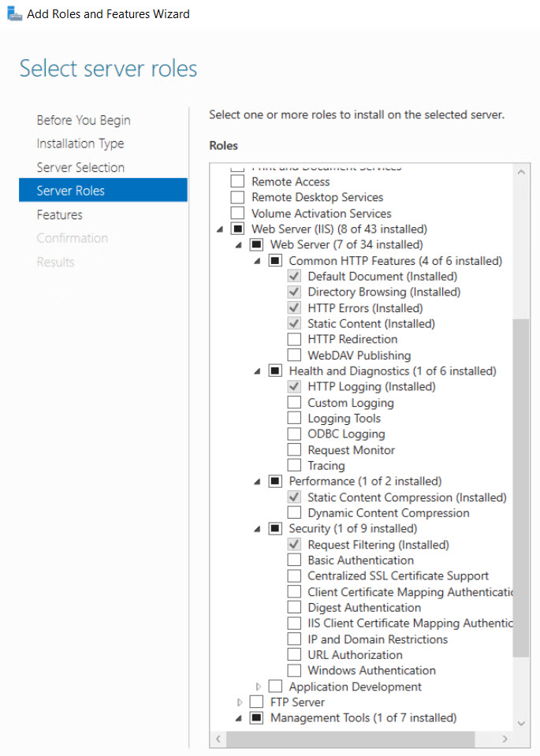The image size is (540, 756).
Task: Go to the Before You Begin step
Action: click(84, 120)
